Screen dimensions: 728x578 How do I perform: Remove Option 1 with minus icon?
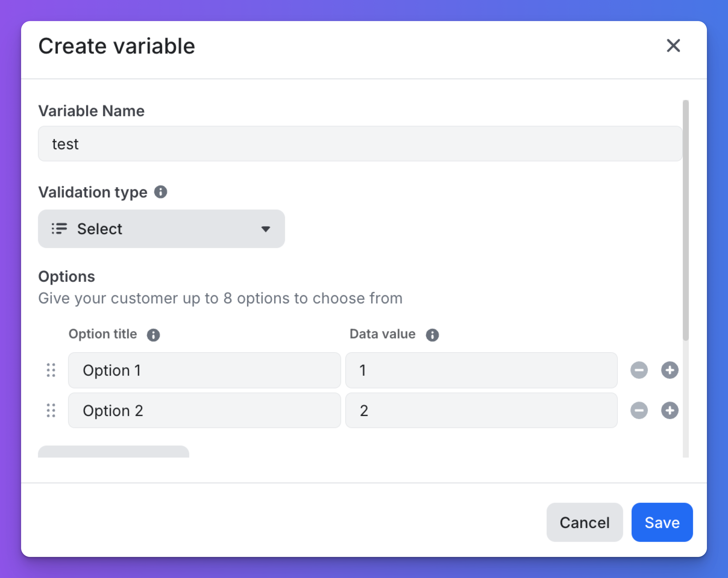click(x=639, y=370)
